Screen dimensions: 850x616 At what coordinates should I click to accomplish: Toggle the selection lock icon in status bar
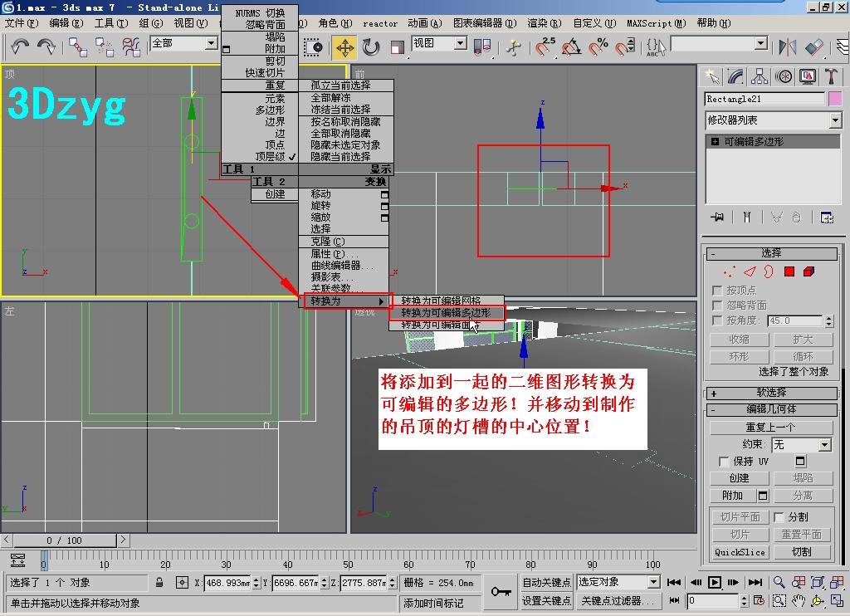coord(159,583)
